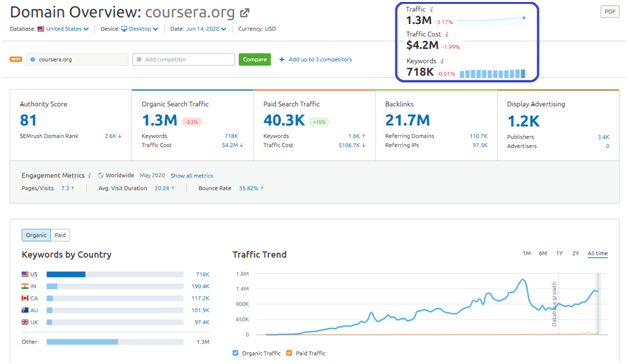The width and height of the screenshot is (628, 364).
Task: Click paid Keywords value 1.6K
Action: pos(354,136)
